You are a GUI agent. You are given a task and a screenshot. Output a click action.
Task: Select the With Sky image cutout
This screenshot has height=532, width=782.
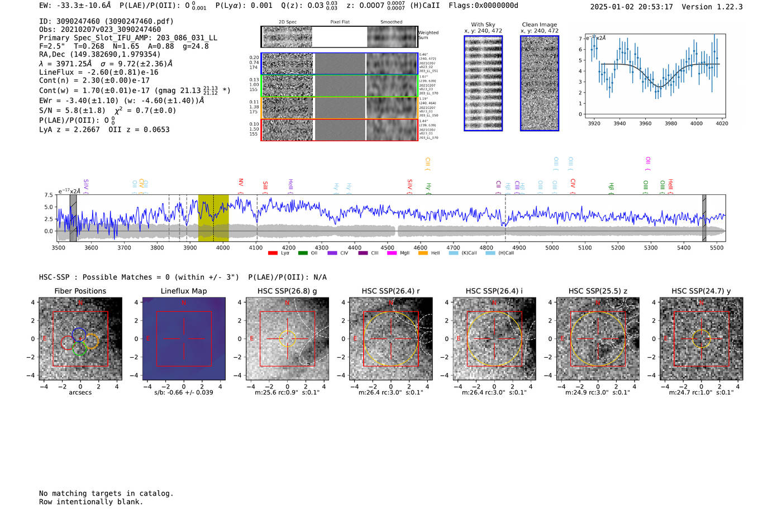(x=483, y=83)
